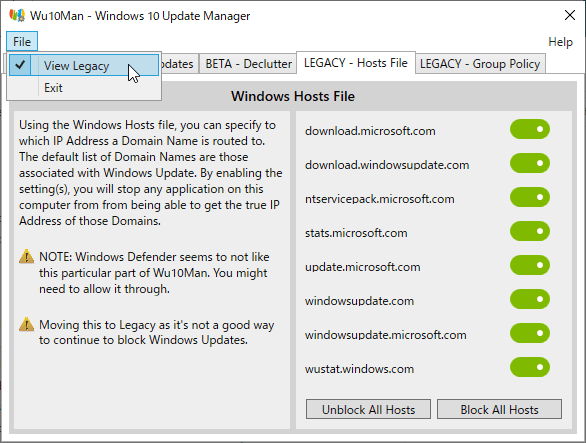Switch to LEGACY - Group Policy tab
This screenshot has width=586, height=443.
click(480, 64)
